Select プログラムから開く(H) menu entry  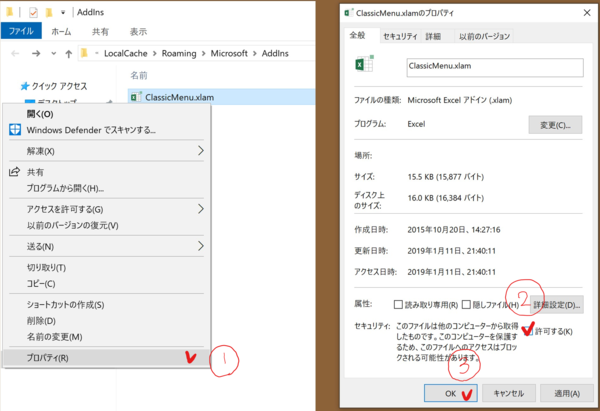(x=107, y=188)
